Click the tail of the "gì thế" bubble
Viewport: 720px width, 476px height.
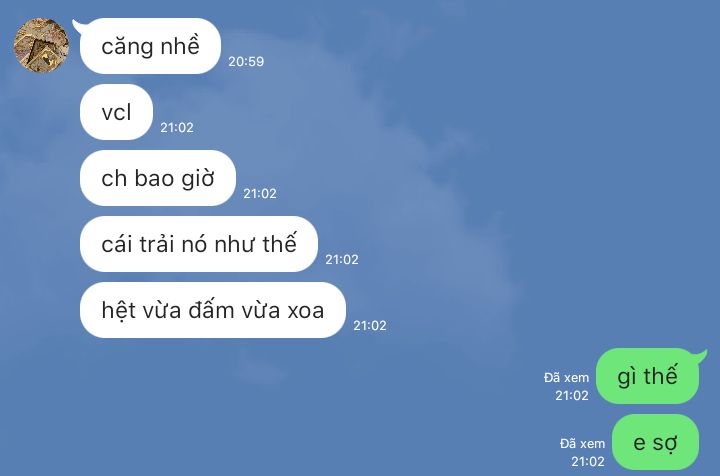(x=702, y=356)
